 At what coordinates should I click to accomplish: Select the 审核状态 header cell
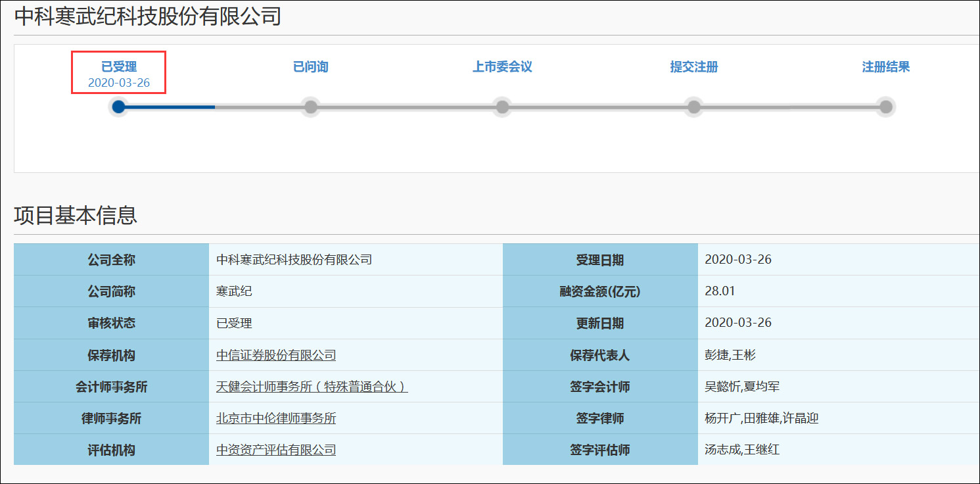pyautogui.click(x=111, y=323)
